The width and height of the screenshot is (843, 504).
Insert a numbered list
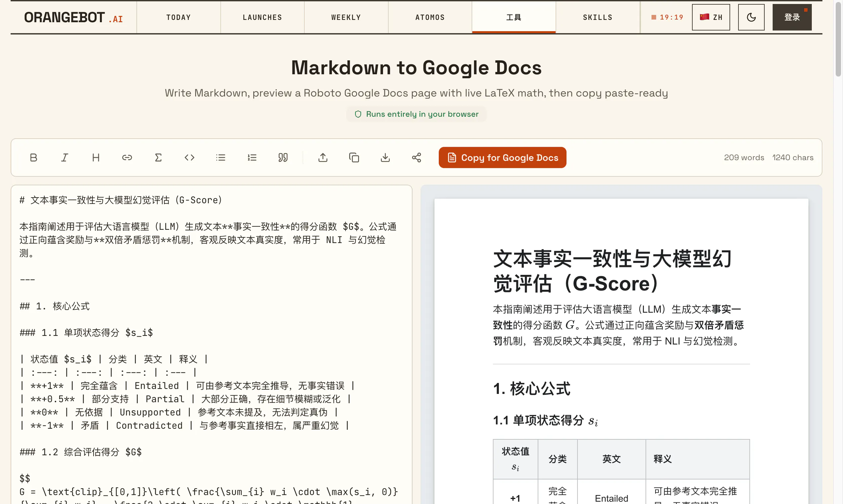click(x=252, y=157)
